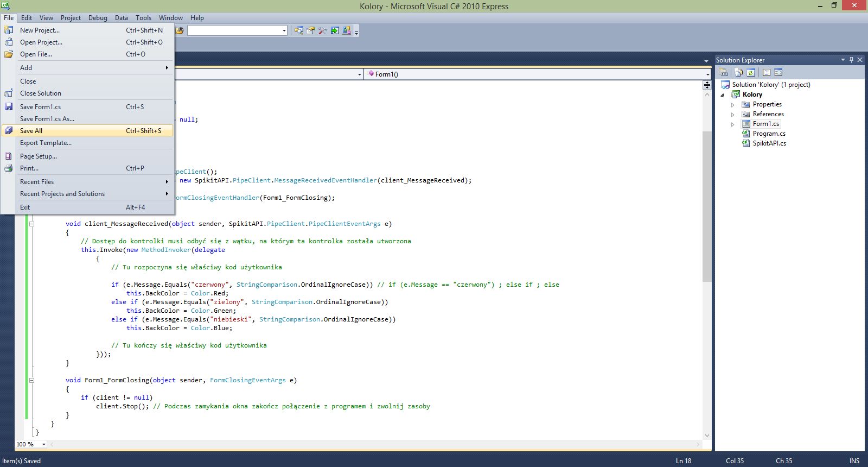Open the Extension Manager toolbar icon
The width and height of the screenshot is (868, 467).
(347, 30)
